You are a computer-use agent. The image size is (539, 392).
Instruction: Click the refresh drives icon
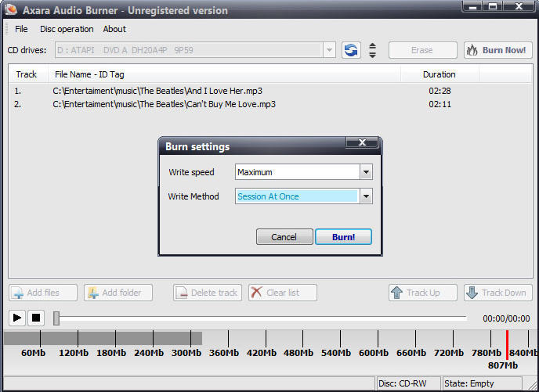(351, 50)
